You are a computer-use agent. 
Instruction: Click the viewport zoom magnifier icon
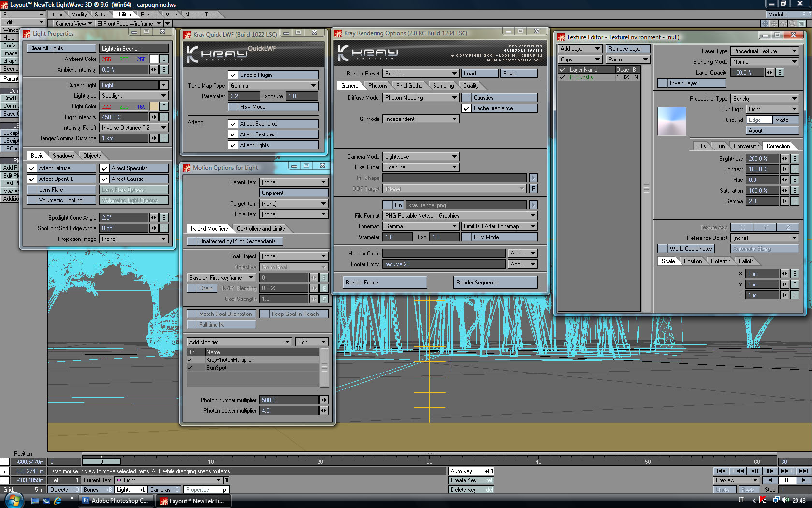(x=792, y=23)
